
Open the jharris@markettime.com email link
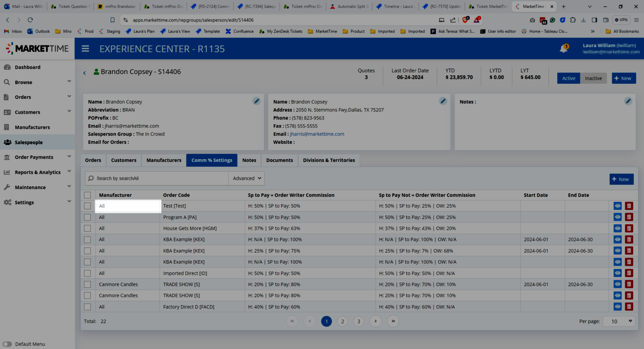317,134
